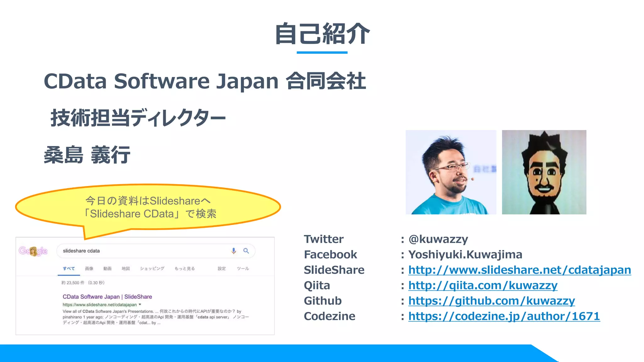Viewport: 644px width, 362px height.
Task: Click the magnifier search icon
Action: coord(246,251)
